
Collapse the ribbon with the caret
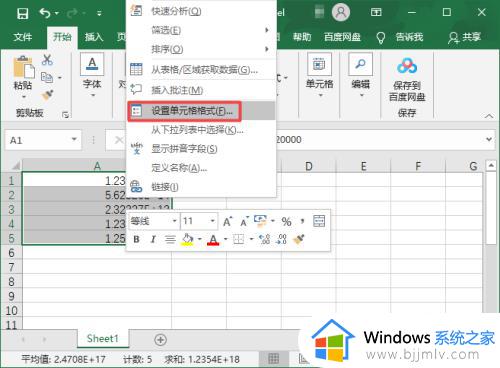click(x=489, y=116)
